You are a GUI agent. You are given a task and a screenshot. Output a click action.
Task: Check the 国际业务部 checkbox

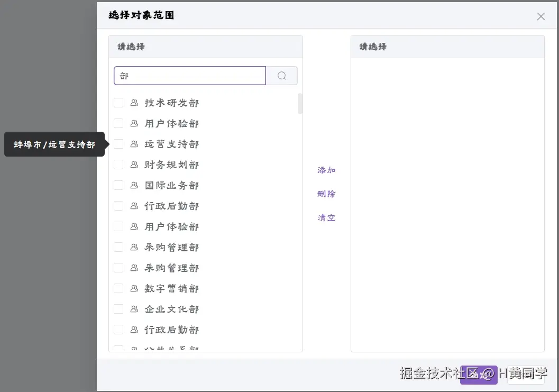[118, 185]
